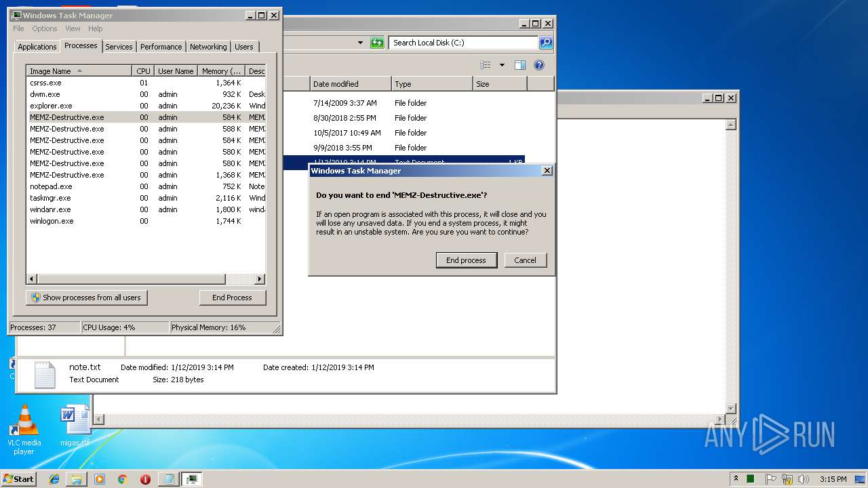Viewport: 868px width, 488px height.
Task: Show hidden tray icons arrow
Action: click(x=736, y=479)
